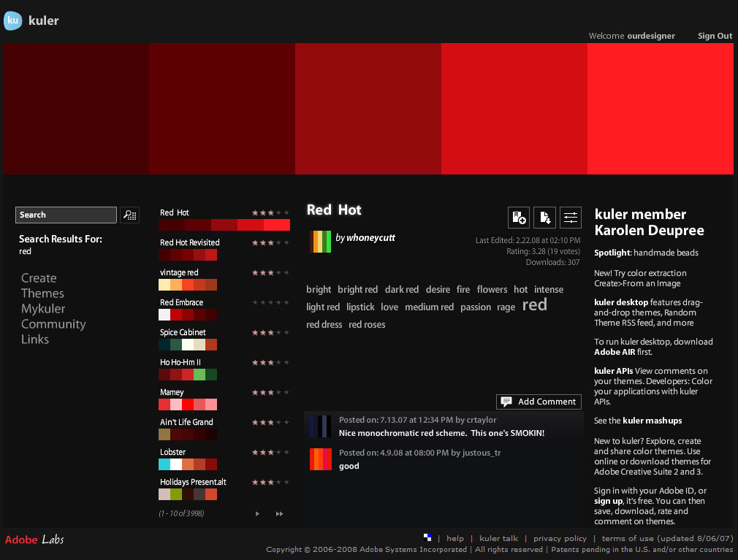Open the Themes menu item
The width and height of the screenshot is (738, 560).
tap(42, 294)
